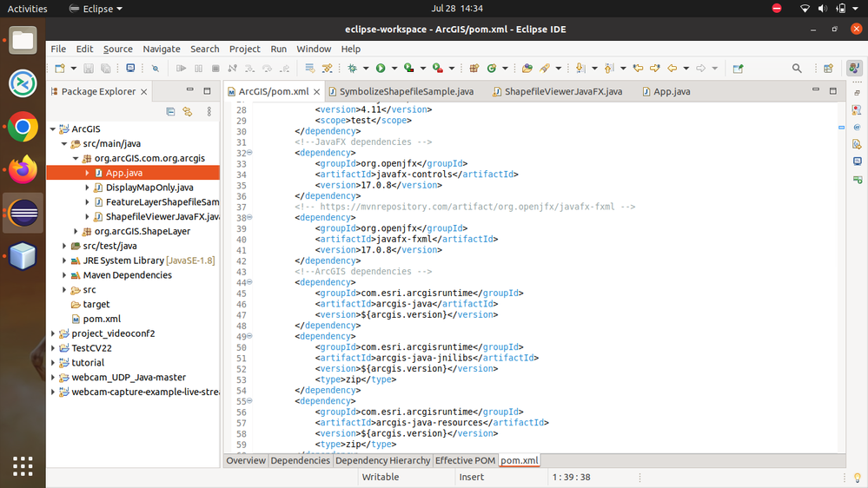Open Firefox from the dock

coord(23,169)
